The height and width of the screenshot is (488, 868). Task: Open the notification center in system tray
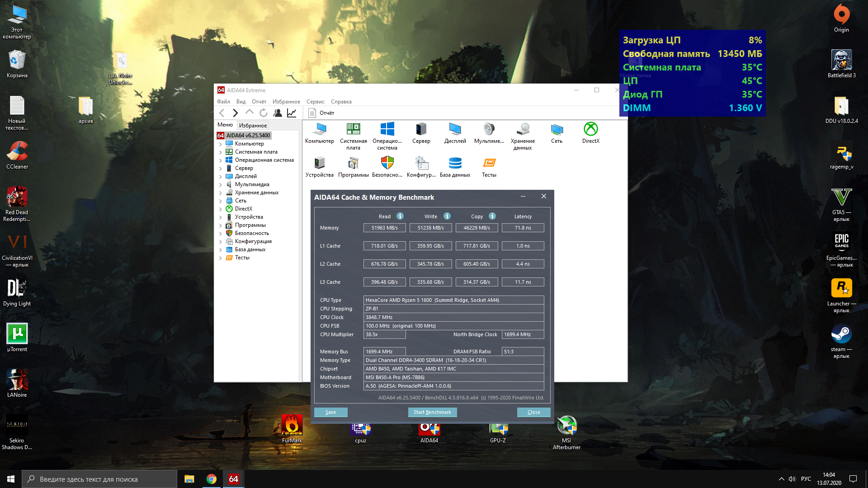(x=853, y=479)
